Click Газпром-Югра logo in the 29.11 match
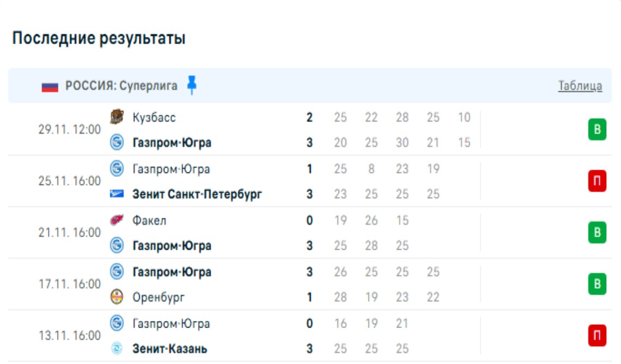The height and width of the screenshot is (364, 621). pyautogui.click(x=116, y=143)
